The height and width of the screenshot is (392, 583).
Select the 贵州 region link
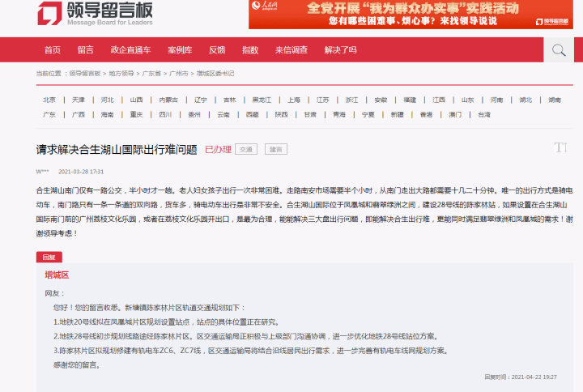click(x=194, y=115)
